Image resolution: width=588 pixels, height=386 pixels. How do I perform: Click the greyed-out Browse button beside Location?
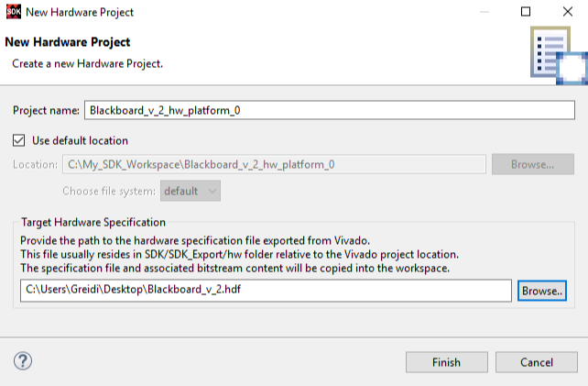[532, 165]
